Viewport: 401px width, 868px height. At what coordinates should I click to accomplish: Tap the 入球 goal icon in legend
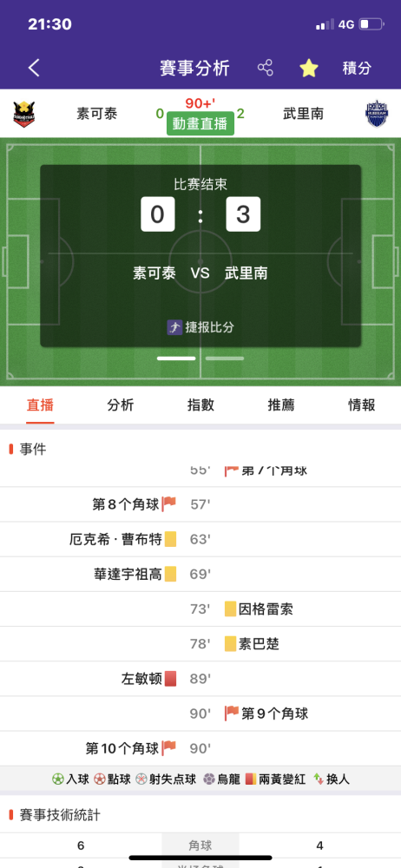pos(58,779)
